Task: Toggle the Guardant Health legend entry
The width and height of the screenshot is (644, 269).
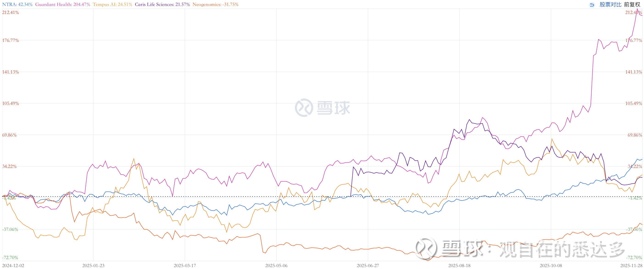Action: 63,5
